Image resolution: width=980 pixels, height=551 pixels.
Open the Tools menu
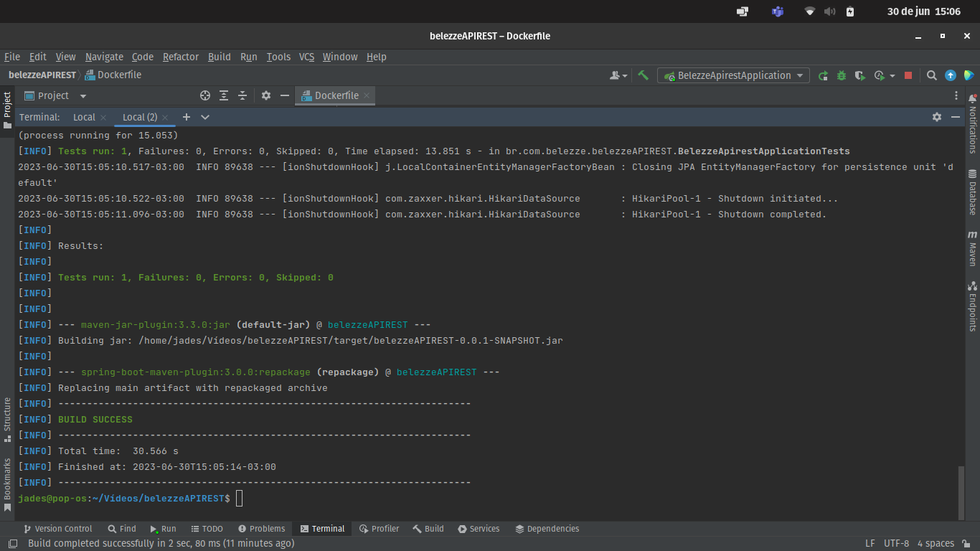coord(278,57)
